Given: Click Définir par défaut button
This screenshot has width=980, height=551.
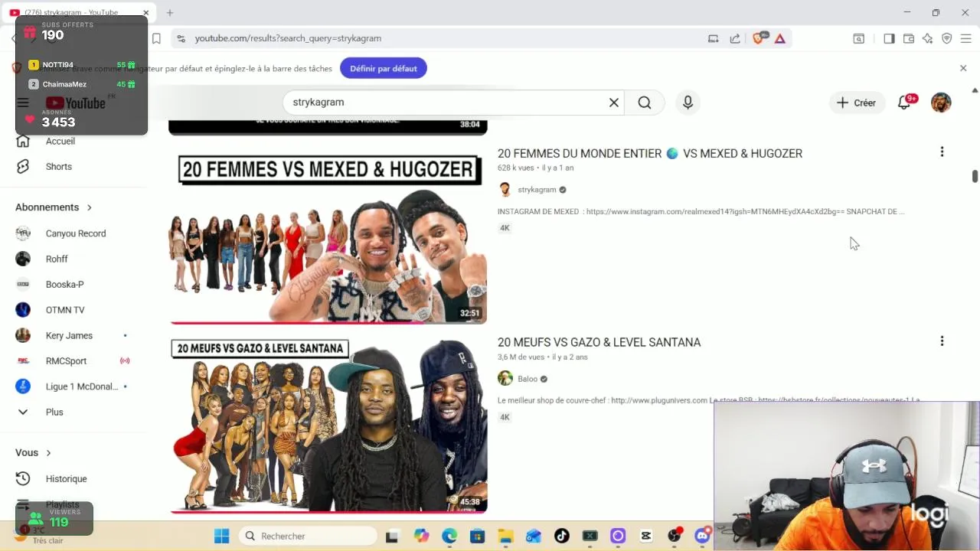Looking at the screenshot, I should 384,68.
